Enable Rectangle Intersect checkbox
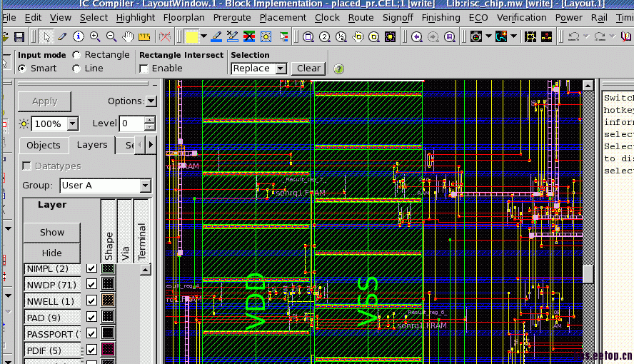Viewport: 634px width, 364px height. [144, 69]
